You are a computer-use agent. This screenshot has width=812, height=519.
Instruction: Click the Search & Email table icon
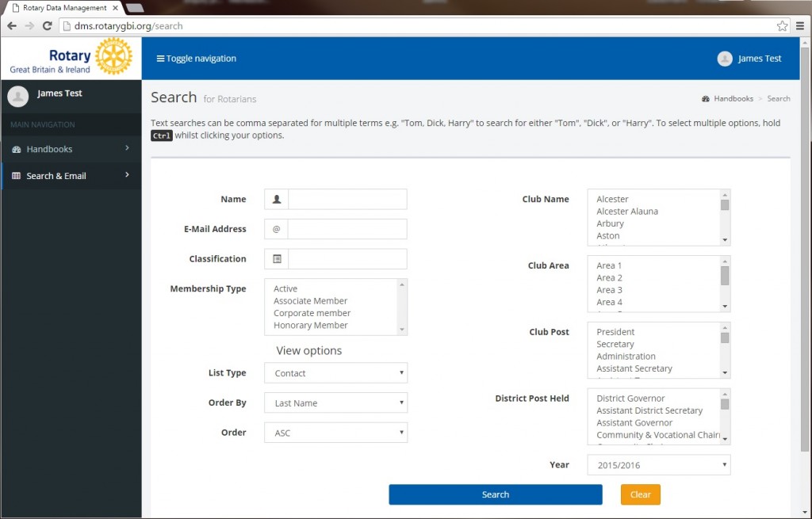click(x=16, y=176)
